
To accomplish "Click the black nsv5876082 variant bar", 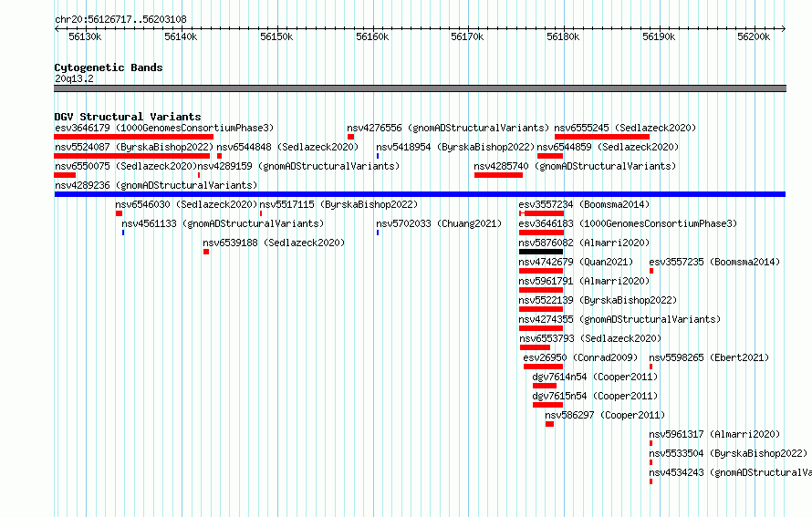I will point(541,252).
